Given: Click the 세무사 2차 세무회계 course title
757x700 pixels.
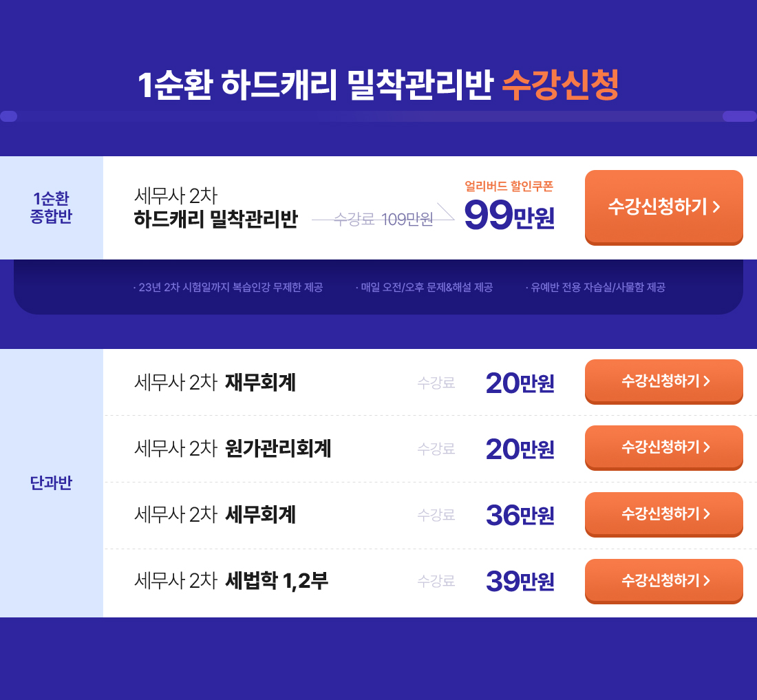Looking at the screenshot, I should pos(215,515).
